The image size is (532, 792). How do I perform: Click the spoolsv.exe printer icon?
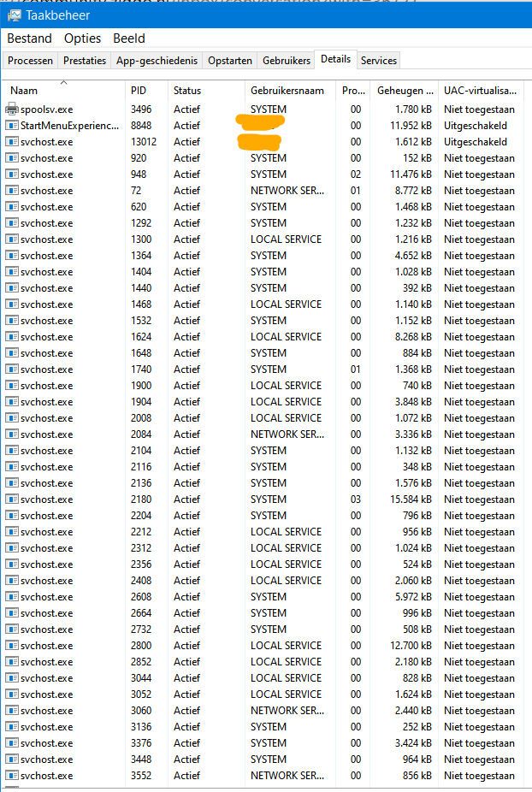[12, 109]
